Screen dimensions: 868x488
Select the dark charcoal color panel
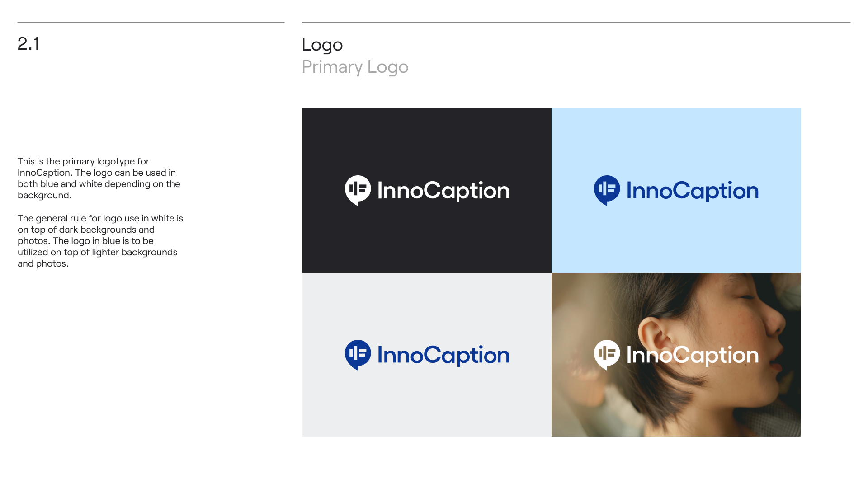coord(427,191)
